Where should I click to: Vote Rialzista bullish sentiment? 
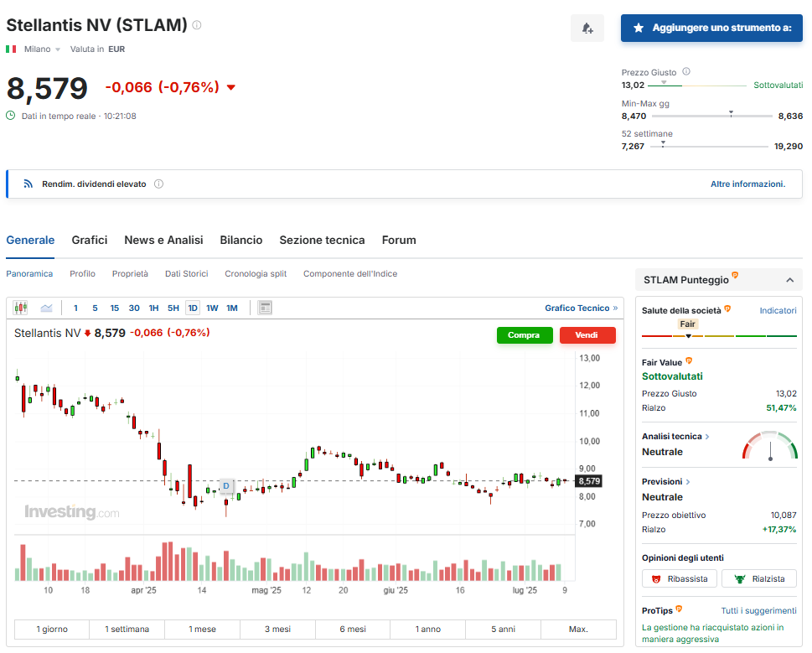pyautogui.click(x=759, y=578)
